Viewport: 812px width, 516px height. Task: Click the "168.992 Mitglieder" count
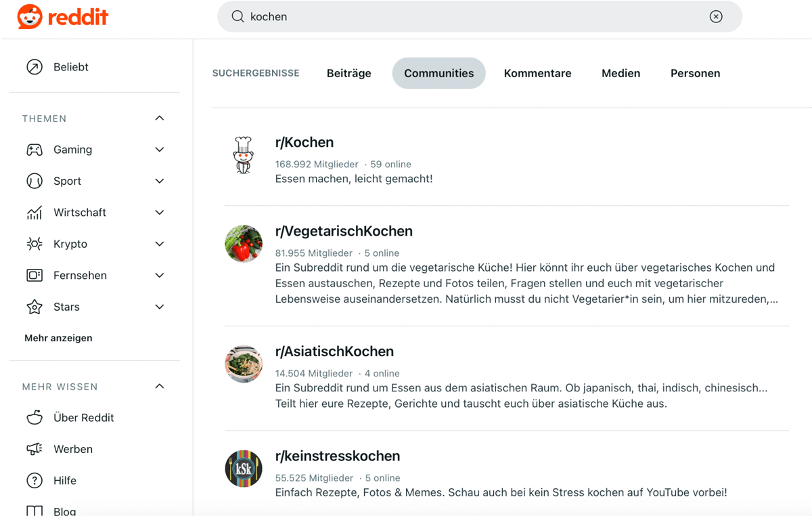coord(317,164)
